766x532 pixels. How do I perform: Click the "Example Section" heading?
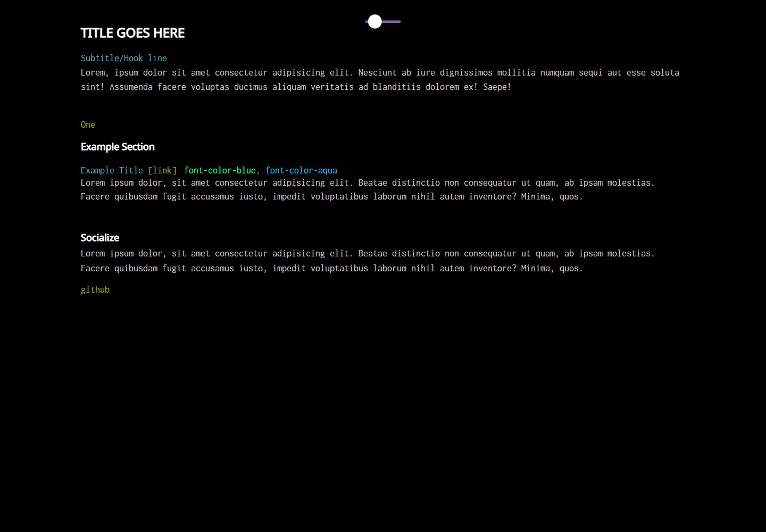[x=118, y=147]
